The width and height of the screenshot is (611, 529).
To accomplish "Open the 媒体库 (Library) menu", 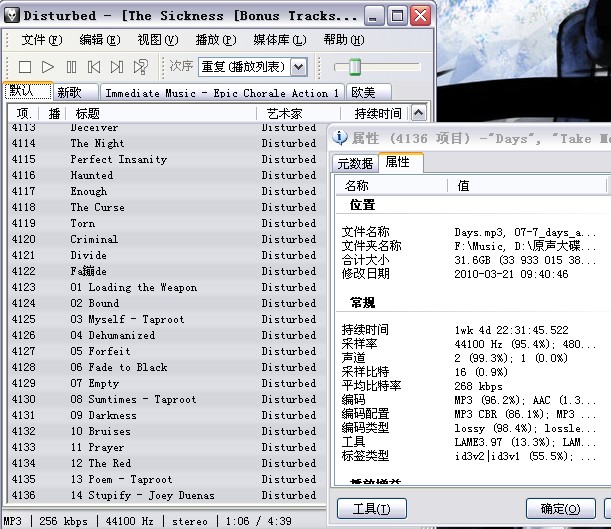I will (272, 40).
